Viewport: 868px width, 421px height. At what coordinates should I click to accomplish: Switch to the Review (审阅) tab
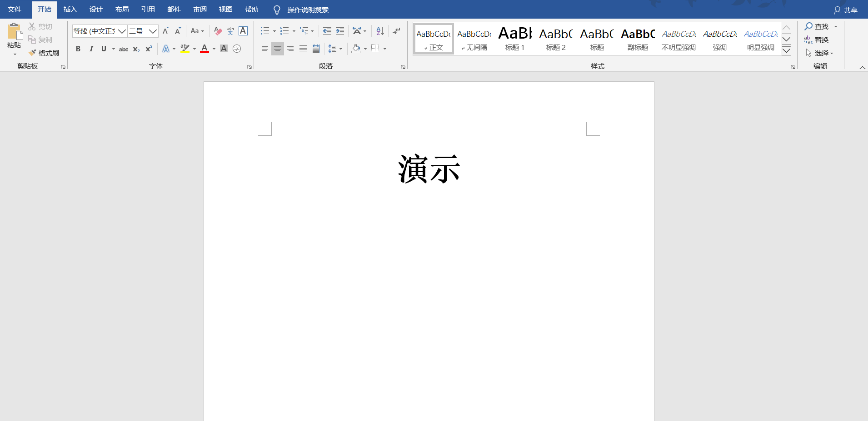click(x=200, y=10)
